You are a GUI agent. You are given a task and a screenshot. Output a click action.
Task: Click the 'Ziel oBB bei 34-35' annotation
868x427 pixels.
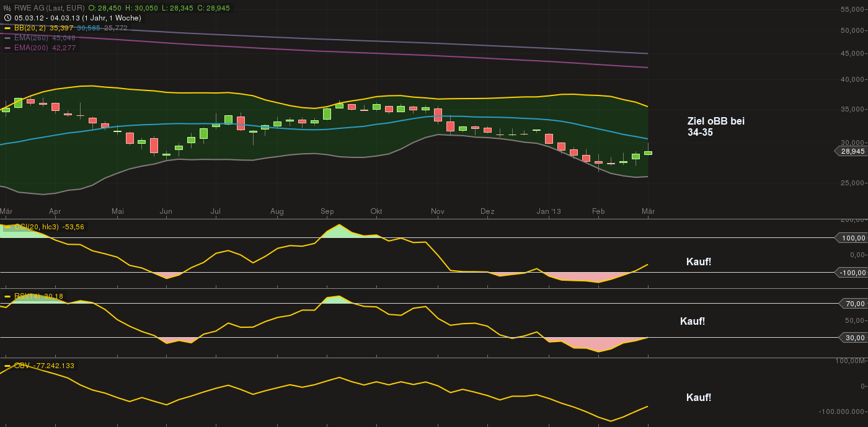click(715, 126)
